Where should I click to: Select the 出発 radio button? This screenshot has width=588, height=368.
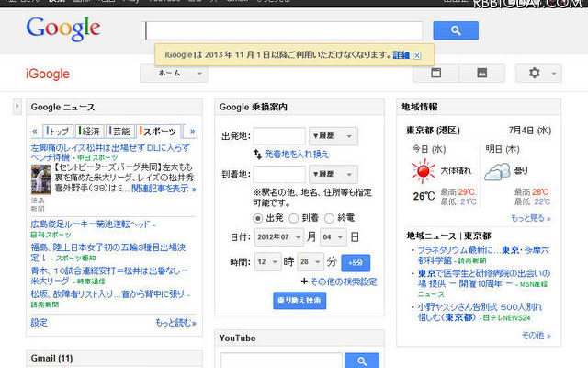(x=258, y=218)
